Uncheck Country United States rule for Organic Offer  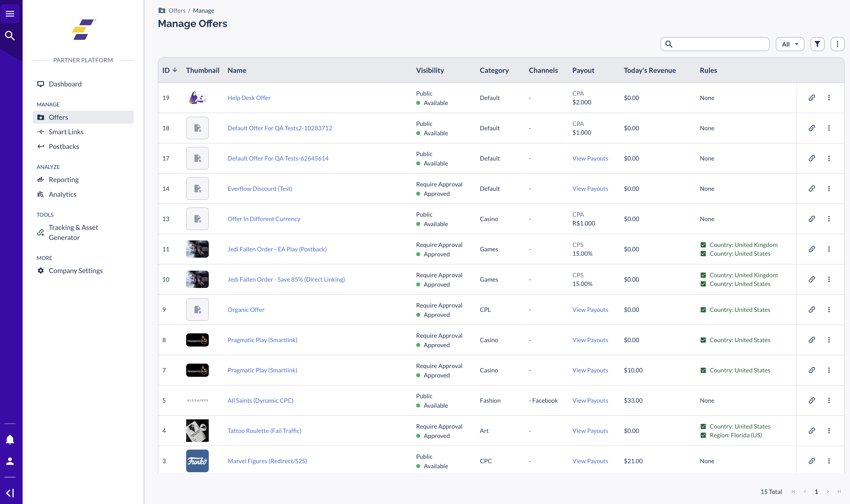pyautogui.click(x=703, y=309)
